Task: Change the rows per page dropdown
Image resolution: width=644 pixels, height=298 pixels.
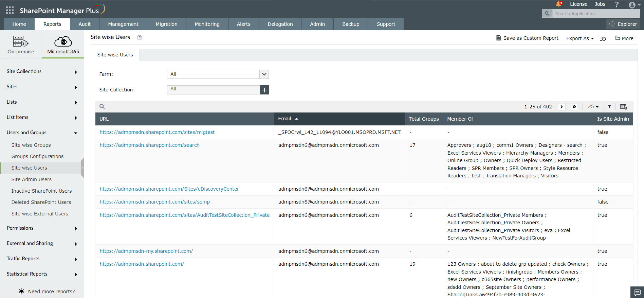Action: point(593,107)
